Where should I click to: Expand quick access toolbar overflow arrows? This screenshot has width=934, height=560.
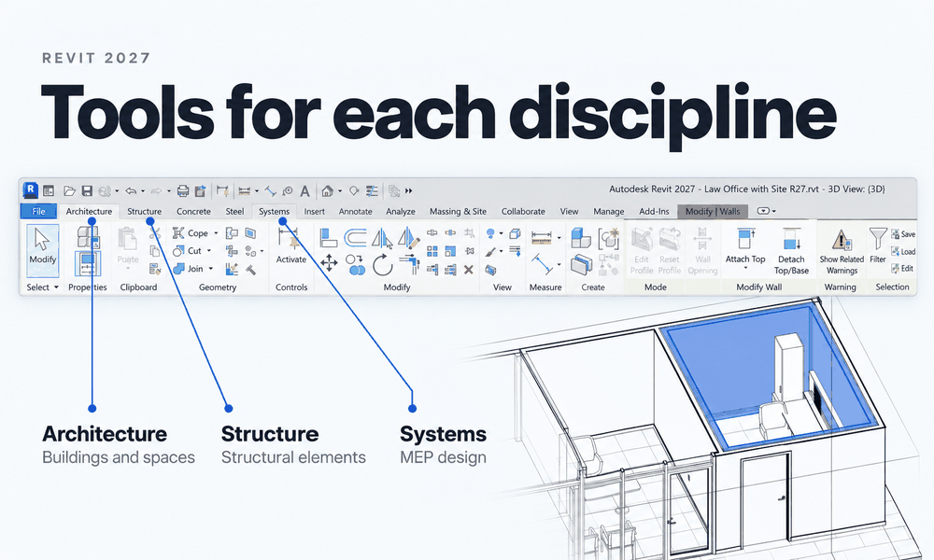(409, 191)
